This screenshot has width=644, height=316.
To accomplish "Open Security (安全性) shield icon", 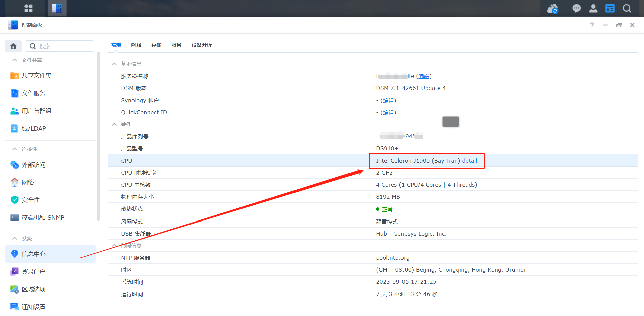I will 15,200.
